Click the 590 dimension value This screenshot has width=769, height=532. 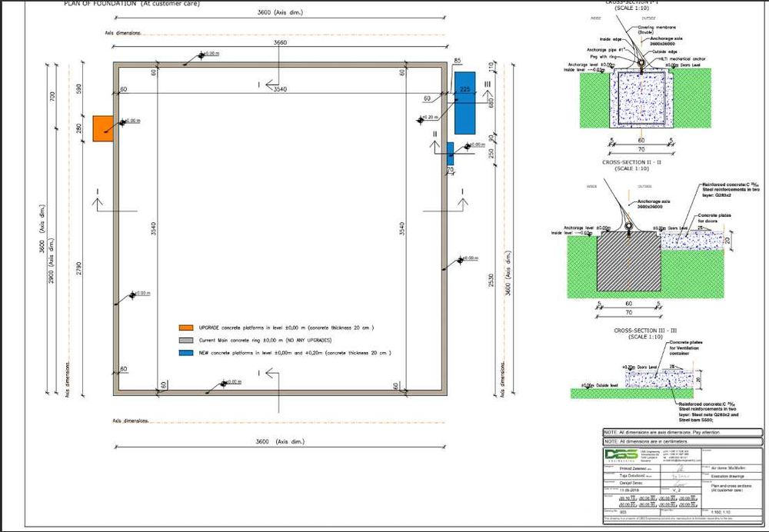click(x=78, y=89)
